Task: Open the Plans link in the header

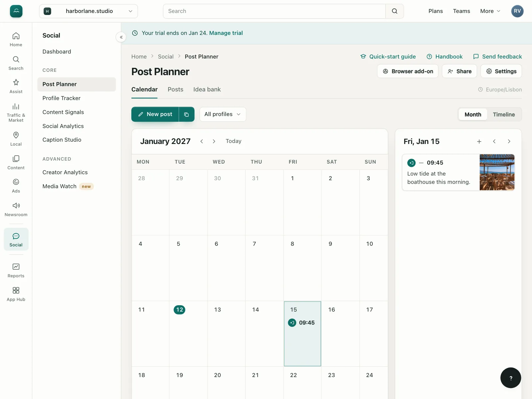Action: (x=436, y=11)
